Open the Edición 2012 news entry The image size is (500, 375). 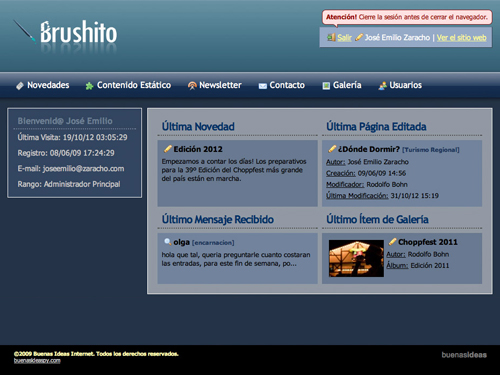(x=198, y=149)
